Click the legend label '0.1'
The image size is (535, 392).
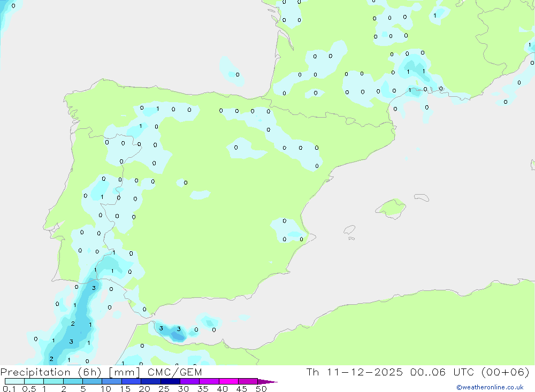pyautogui.click(x=9, y=389)
